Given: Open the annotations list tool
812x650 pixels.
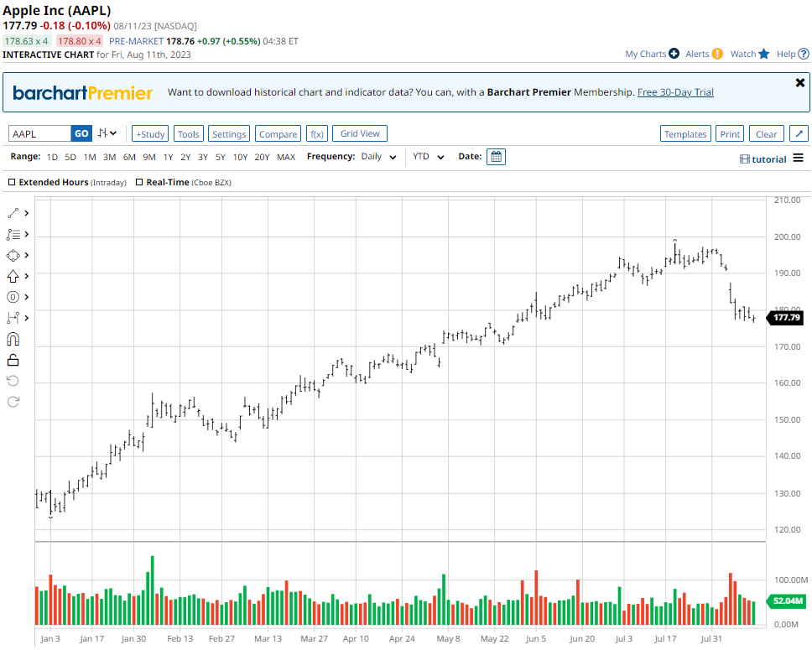Looking at the screenshot, I should pos(13,233).
